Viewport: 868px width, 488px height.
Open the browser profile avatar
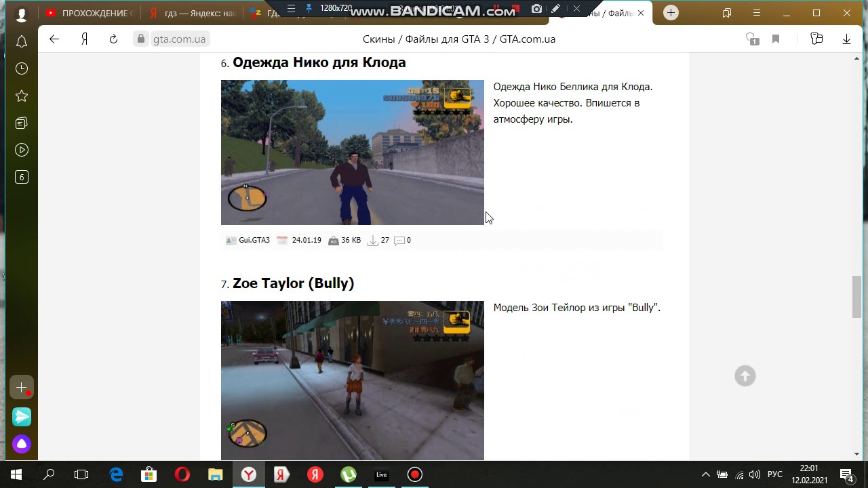pos(21,14)
